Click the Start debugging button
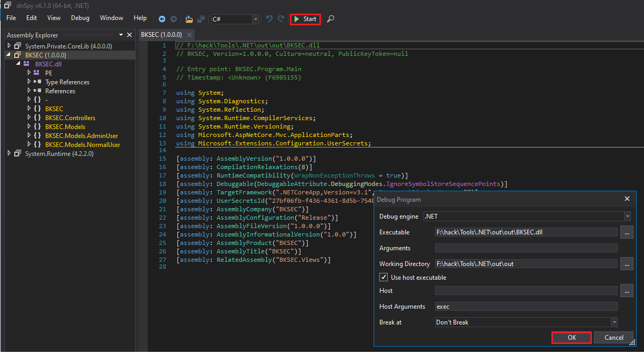This screenshot has width=644, height=354. 305,19
